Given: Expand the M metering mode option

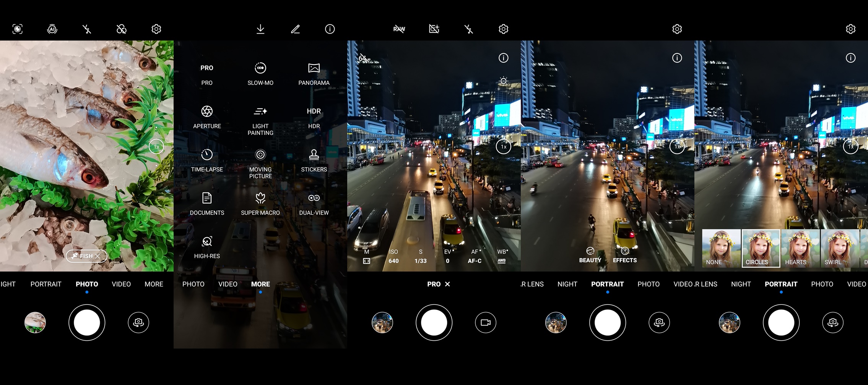Looking at the screenshot, I should point(366,257).
